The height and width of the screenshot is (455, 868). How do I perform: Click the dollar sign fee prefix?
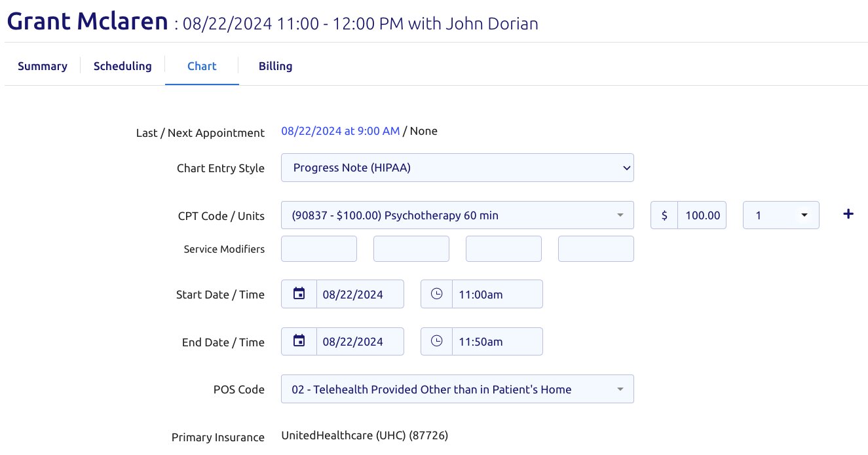click(x=664, y=215)
